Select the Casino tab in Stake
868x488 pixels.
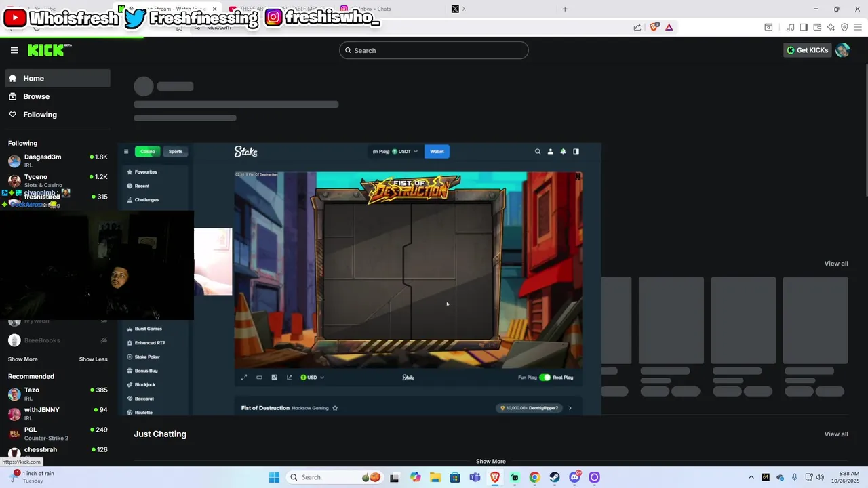147,152
